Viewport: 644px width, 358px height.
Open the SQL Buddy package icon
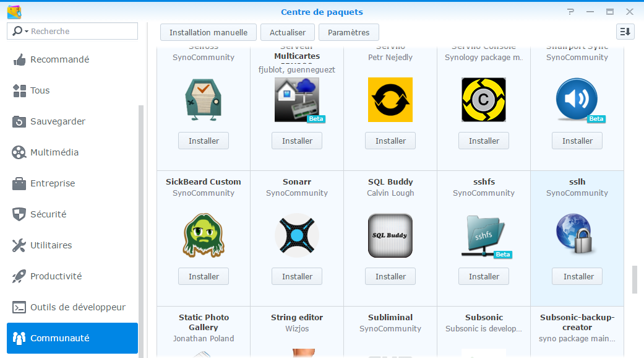pyautogui.click(x=390, y=235)
